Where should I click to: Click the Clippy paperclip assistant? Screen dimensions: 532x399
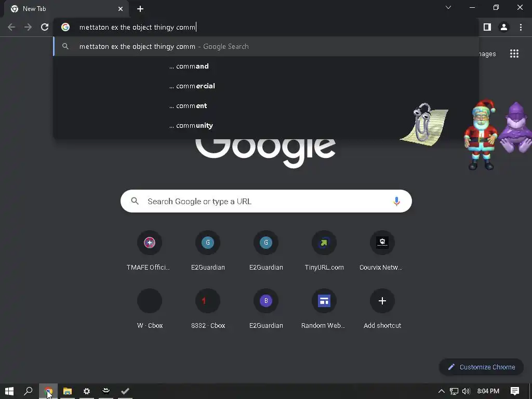tap(424, 124)
